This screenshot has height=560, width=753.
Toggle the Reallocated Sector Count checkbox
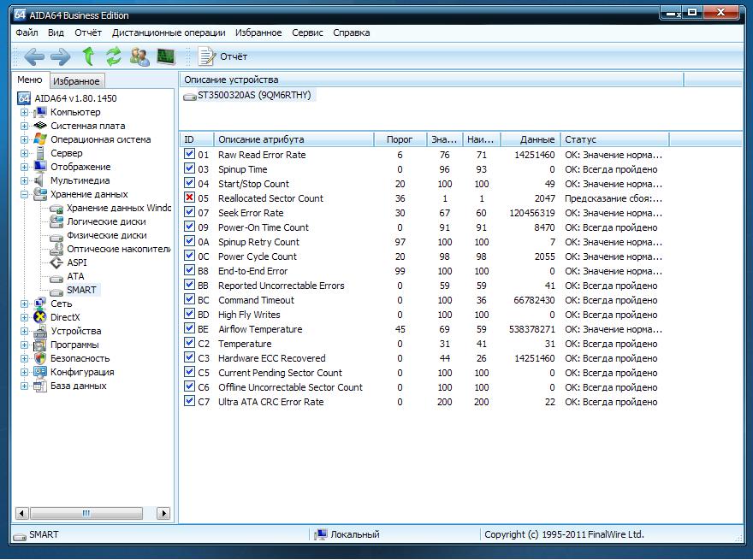(x=190, y=198)
